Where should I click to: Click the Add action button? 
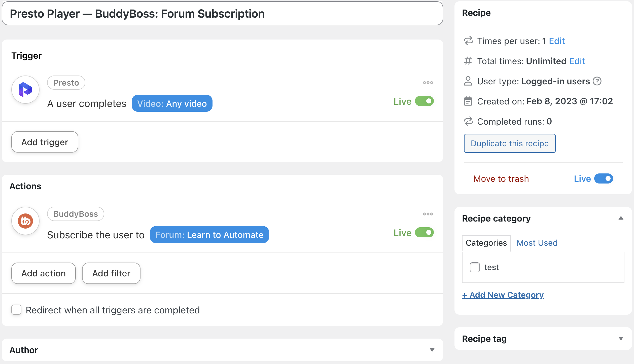coord(44,273)
